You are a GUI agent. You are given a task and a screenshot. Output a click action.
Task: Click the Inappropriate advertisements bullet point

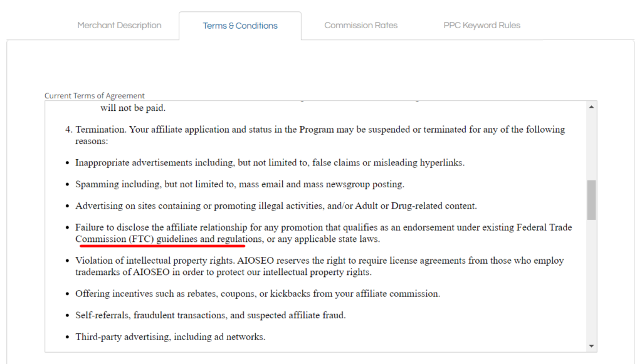[x=270, y=162]
